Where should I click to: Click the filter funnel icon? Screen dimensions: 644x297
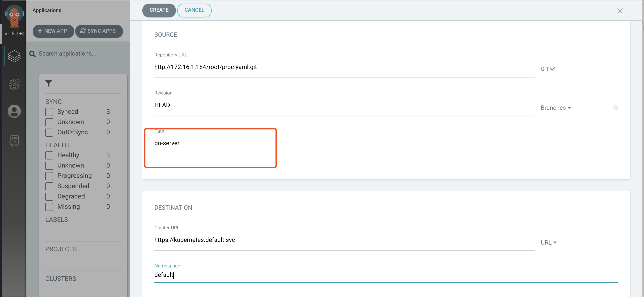[49, 84]
